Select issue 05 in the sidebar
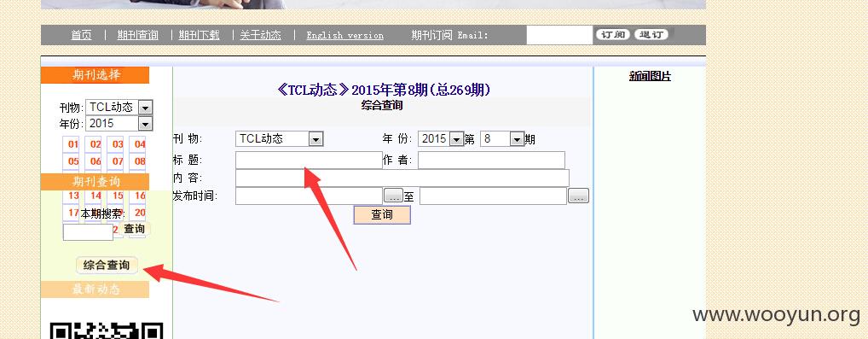The height and width of the screenshot is (339, 868). pyautogui.click(x=72, y=161)
